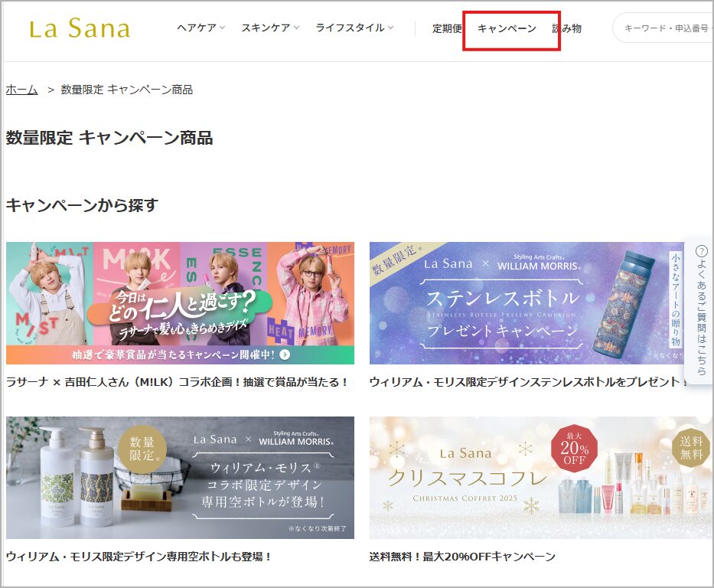This screenshot has width=714, height=588.
Task: Focus the キーワード・申込番号 search field
Action: click(663, 28)
